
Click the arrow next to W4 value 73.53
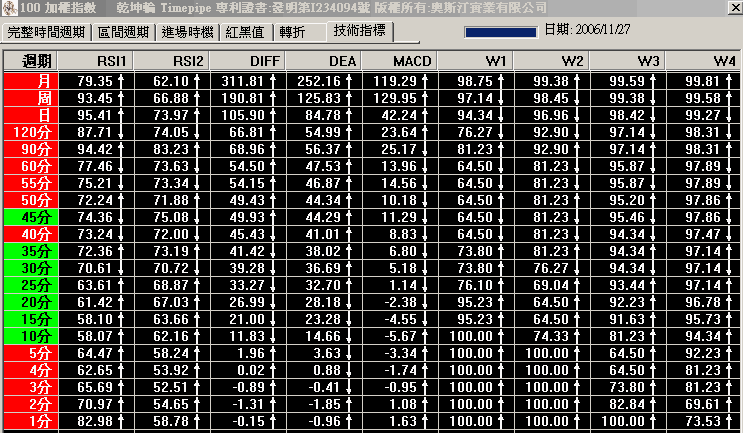[740, 422]
